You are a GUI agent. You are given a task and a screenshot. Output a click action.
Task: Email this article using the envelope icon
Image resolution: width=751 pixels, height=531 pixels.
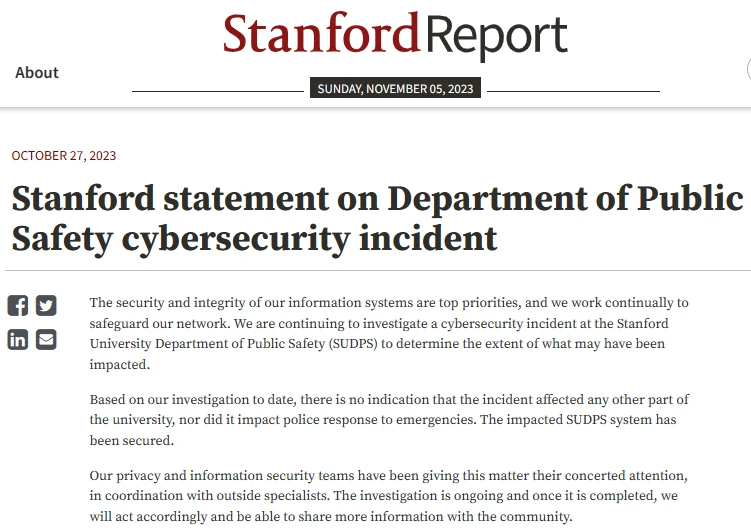point(46,339)
